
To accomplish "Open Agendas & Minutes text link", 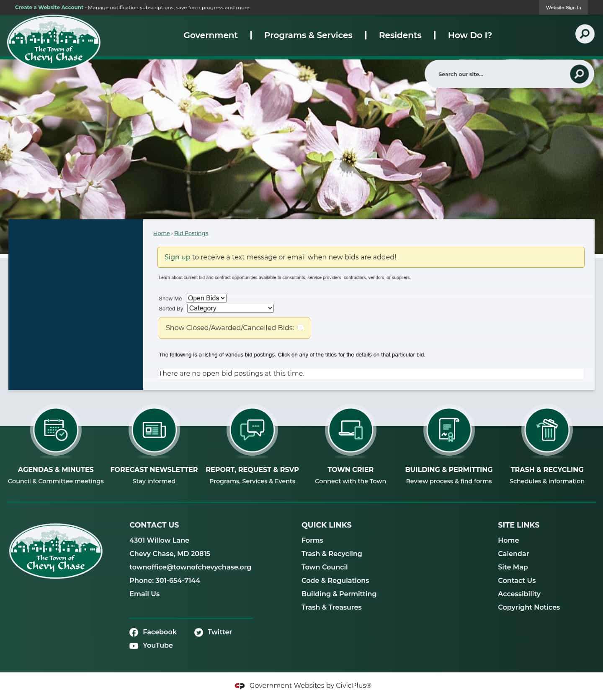I will [56, 469].
